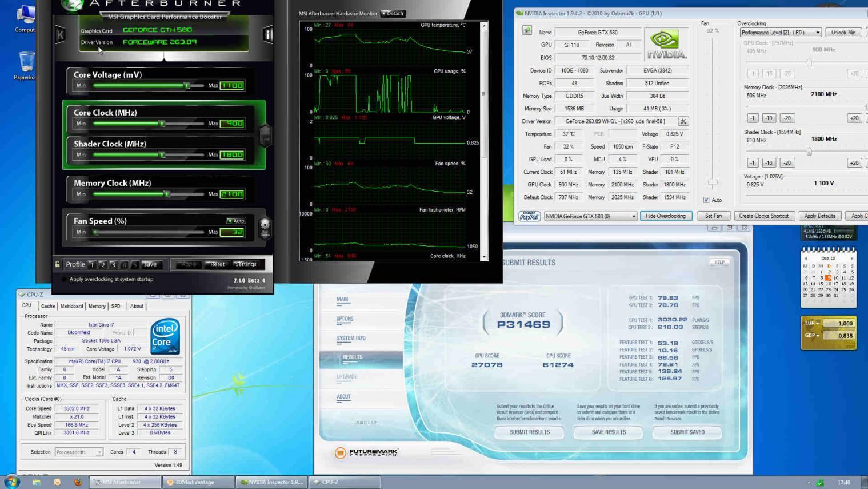The image size is (868, 489).
Task: Select Afterburner profile slot 3
Action: tap(113, 264)
